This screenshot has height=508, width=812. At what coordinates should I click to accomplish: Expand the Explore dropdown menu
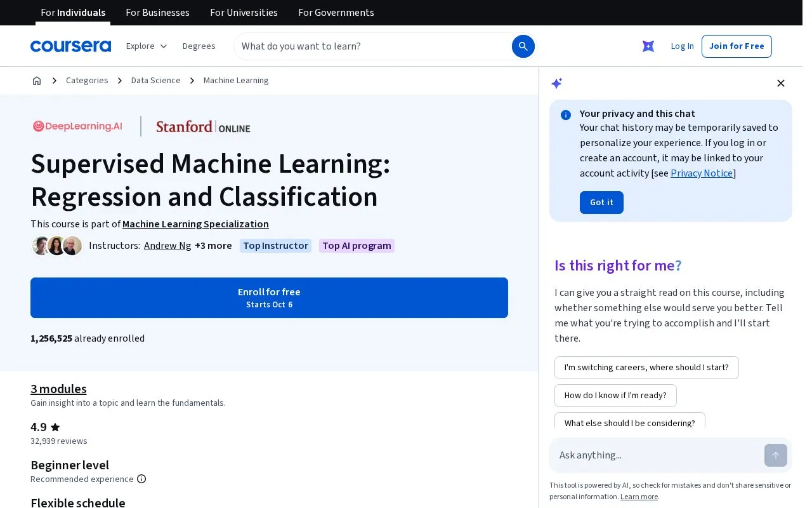[x=147, y=46]
